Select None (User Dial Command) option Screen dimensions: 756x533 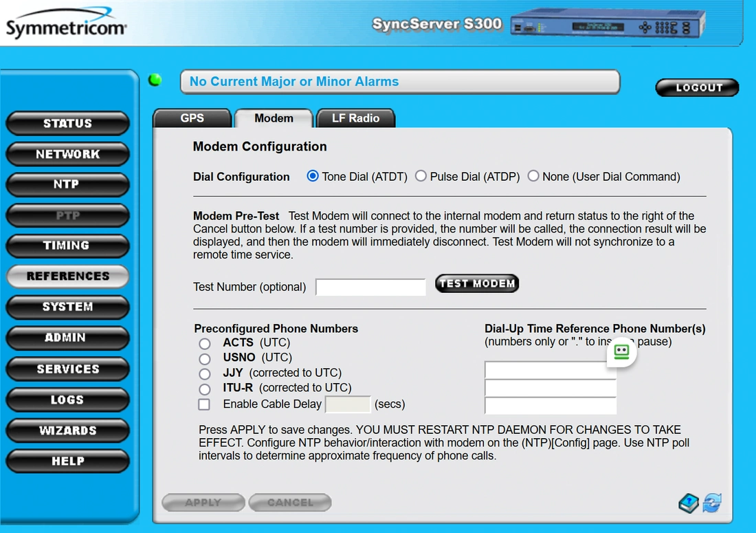(533, 176)
